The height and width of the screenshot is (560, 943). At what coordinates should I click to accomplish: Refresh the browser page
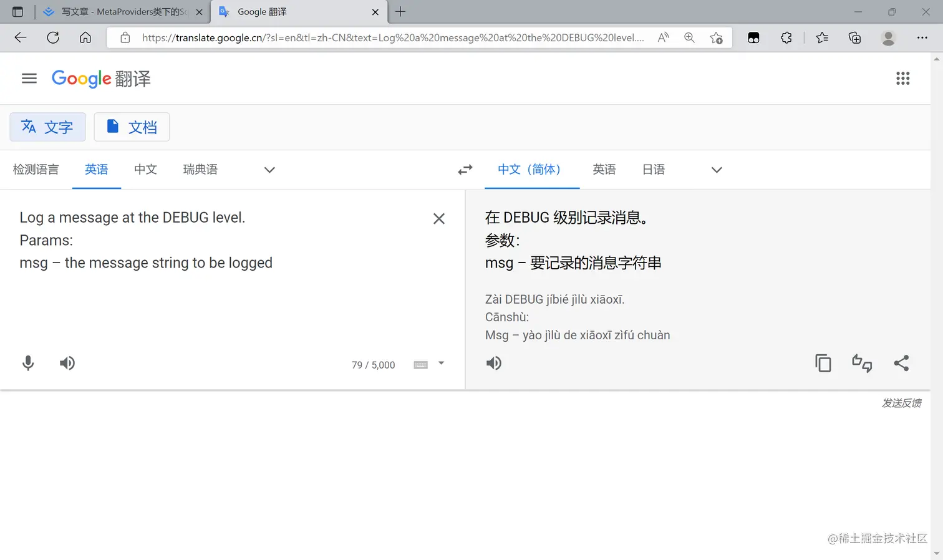pyautogui.click(x=53, y=37)
